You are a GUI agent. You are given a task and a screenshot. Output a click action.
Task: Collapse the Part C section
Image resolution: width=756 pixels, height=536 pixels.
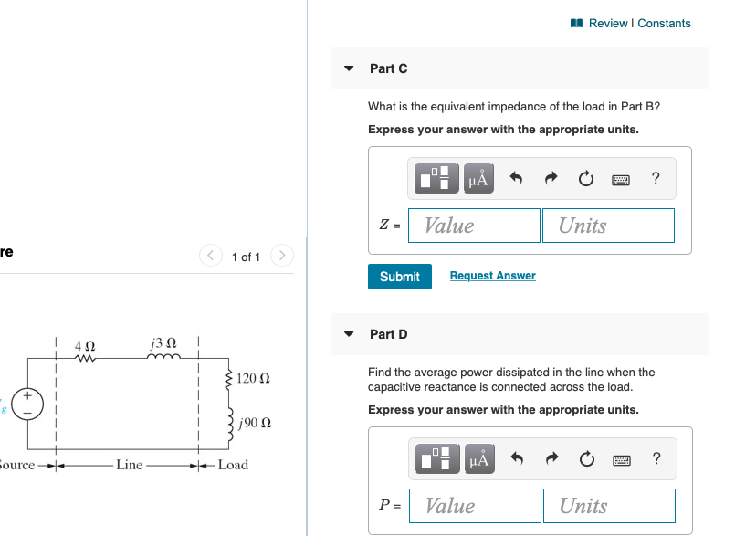point(349,68)
